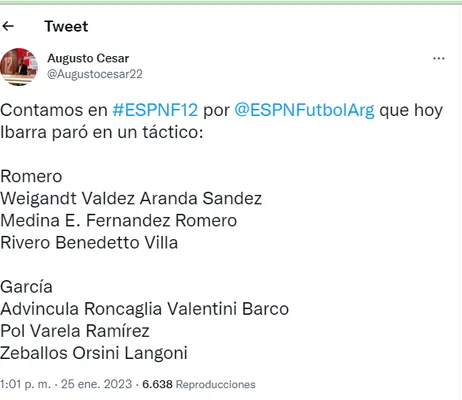Open the #ESPNF12 hashtag
Image resolution: width=462 pixels, height=400 pixels.
click(155, 110)
